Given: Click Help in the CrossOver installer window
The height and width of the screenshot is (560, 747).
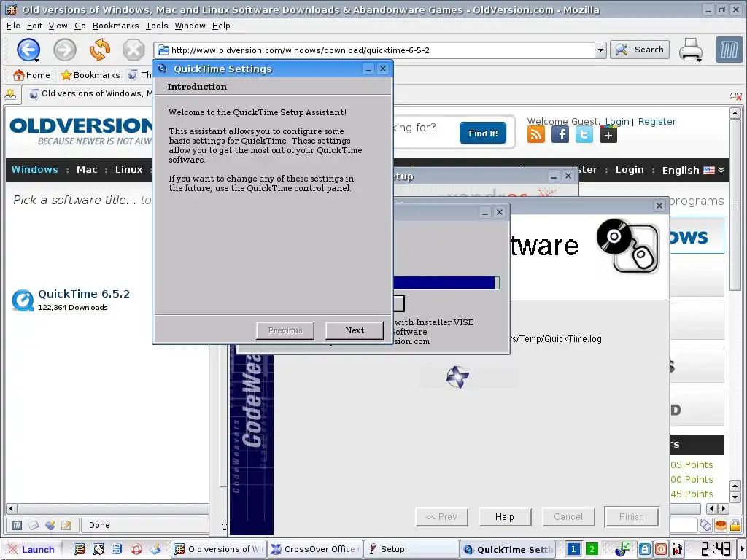Looking at the screenshot, I should pos(505,517).
